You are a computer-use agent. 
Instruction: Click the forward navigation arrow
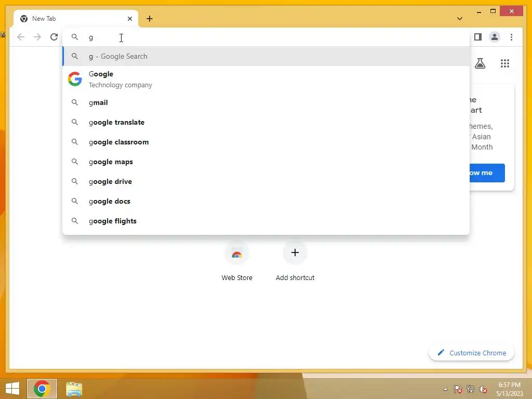[x=37, y=37]
